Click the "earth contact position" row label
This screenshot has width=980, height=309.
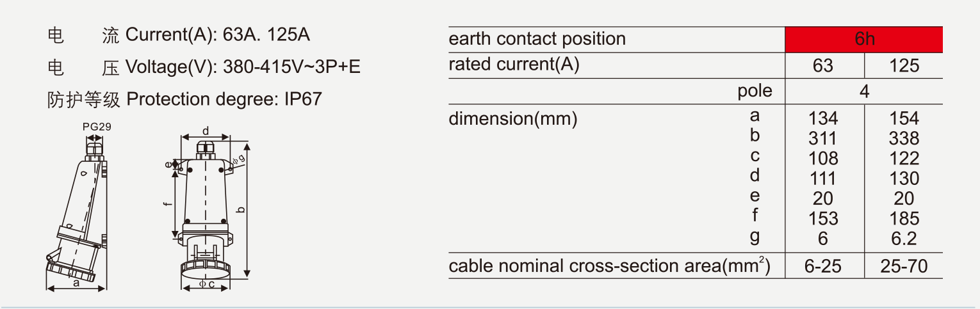tap(537, 39)
